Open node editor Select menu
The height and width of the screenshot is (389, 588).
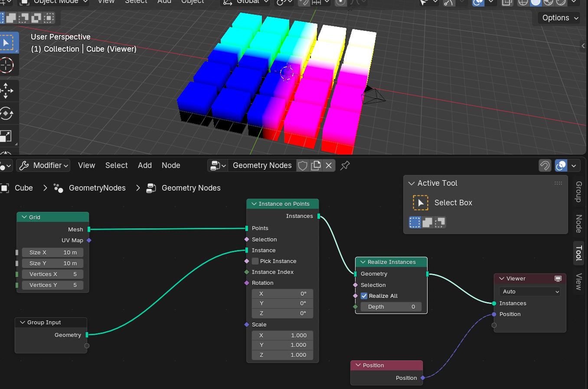(x=116, y=165)
